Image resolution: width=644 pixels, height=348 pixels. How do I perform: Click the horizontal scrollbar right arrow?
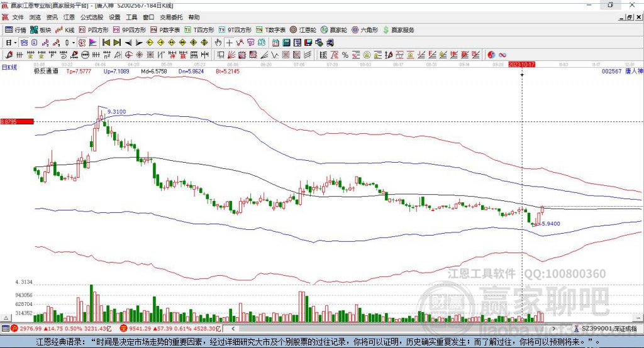pyautogui.click(x=553, y=329)
